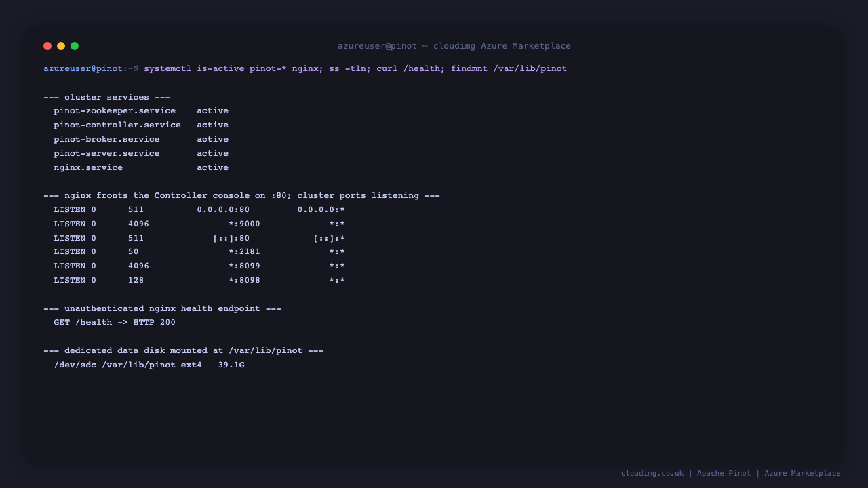Image resolution: width=868 pixels, height=488 pixels.
Task: Click the yellow minimize traffic light
Action: tap(61, 46)
